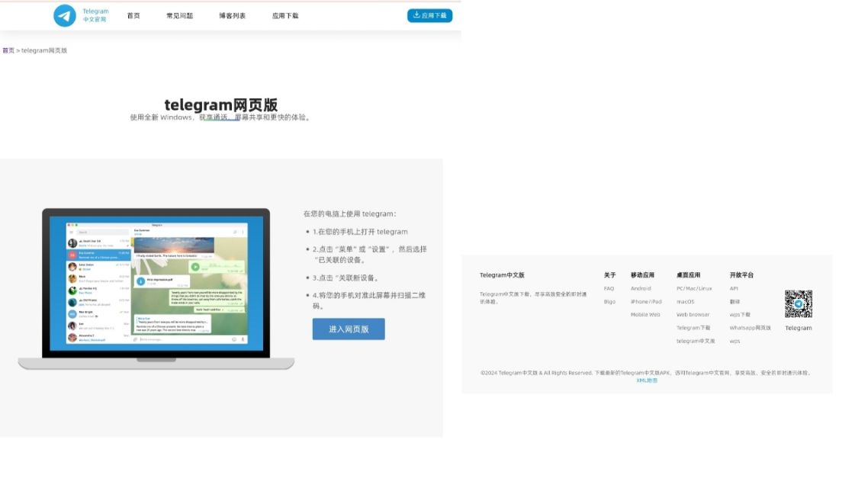868x488 pixels.
Task: Click the Telegram QR code image
Action: click(799, 303)
